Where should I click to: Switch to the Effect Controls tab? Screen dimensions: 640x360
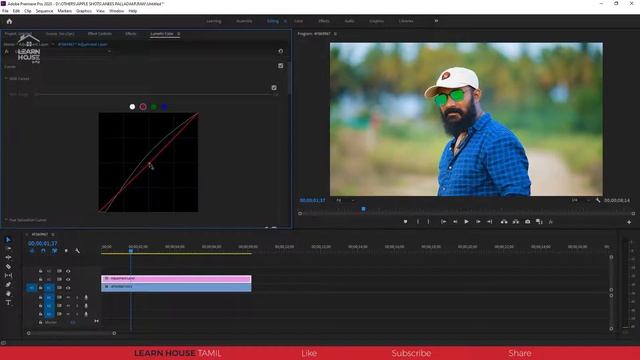pyautogui.click(x=100, y=34)
